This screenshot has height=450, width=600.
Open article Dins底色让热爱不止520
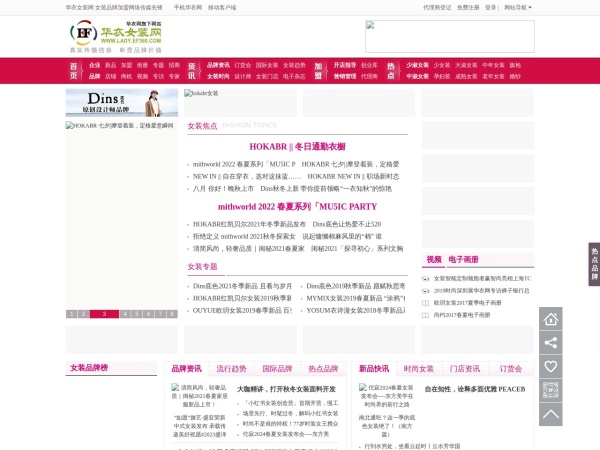coord(347,224)
